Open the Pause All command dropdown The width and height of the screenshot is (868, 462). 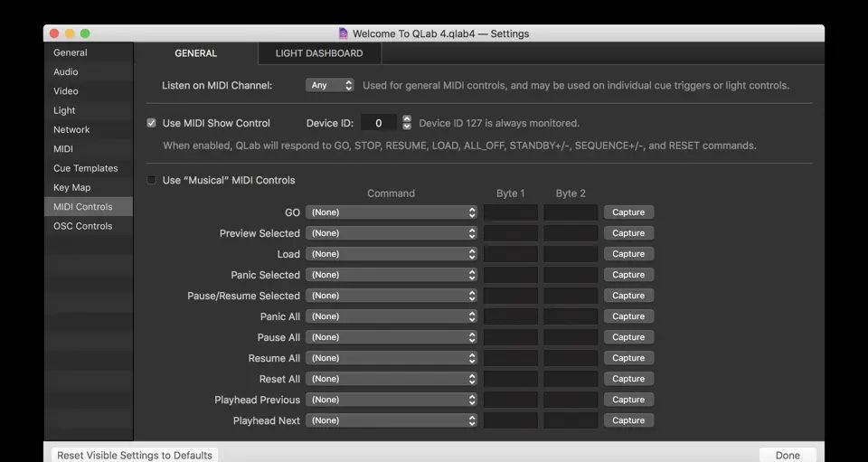click(392, 337)
